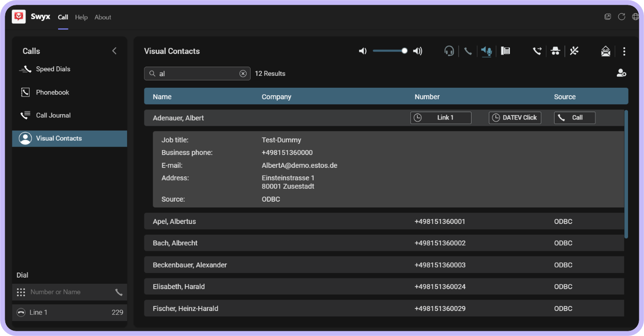Screen dimensions: 644x336
Task: Open call forwarding settings icon
Action: click(537, 51)
